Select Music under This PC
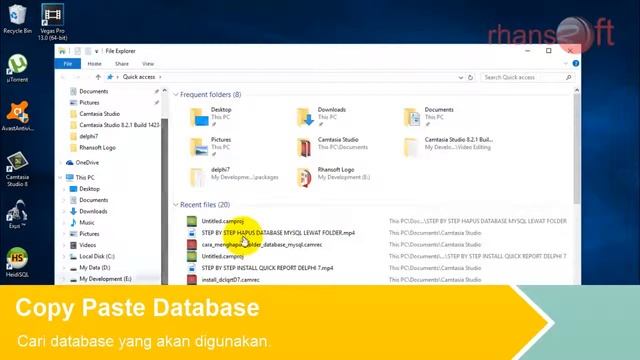 coord(87,222)
